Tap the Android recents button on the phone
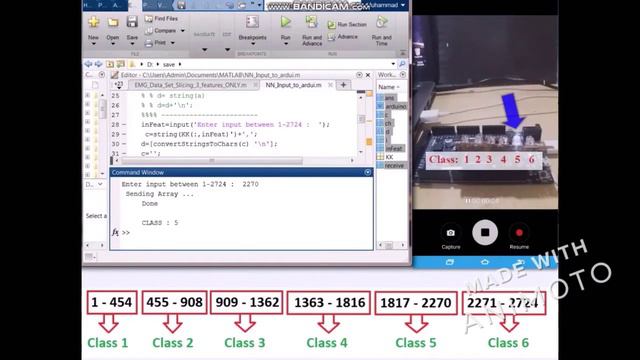The width and height of the screenshot is (640, 360). tap(450, 262)
